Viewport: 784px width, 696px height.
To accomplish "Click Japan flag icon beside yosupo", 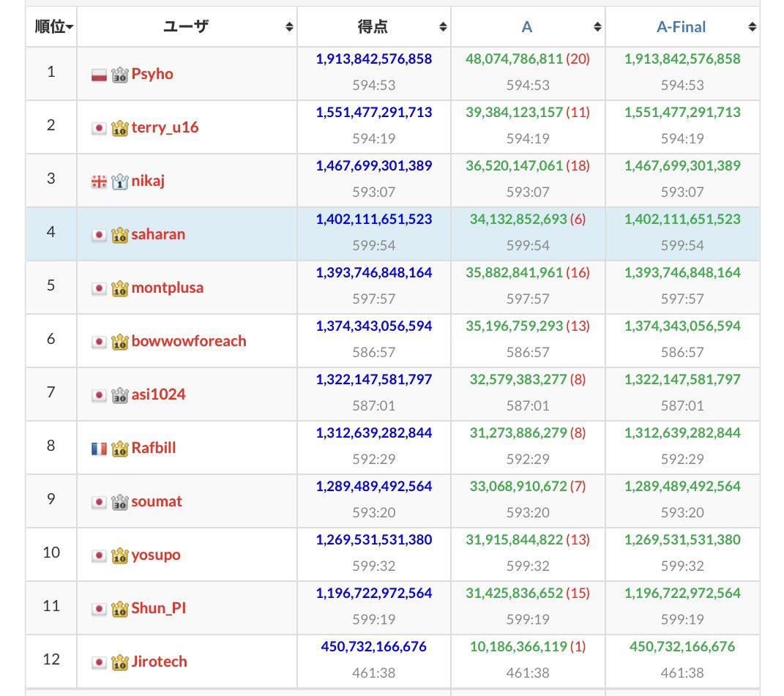I will click(x=99, y=555).
